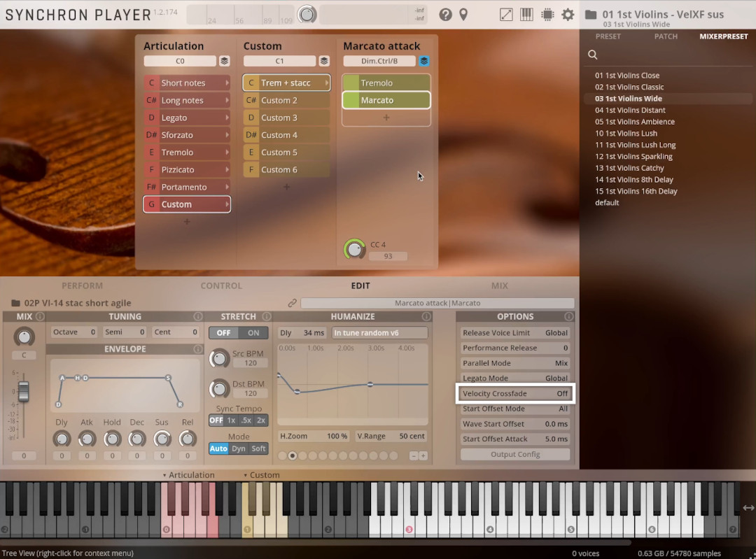756x559 pixels.
Task: Click humanize minus button
Action: tap(414, 456)
